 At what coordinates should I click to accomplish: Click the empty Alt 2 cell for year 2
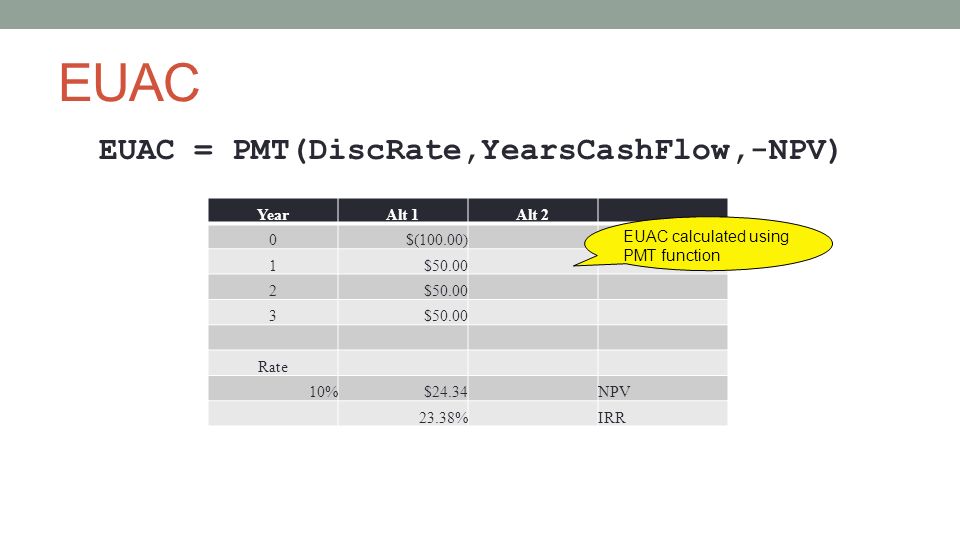click(533, 288)
